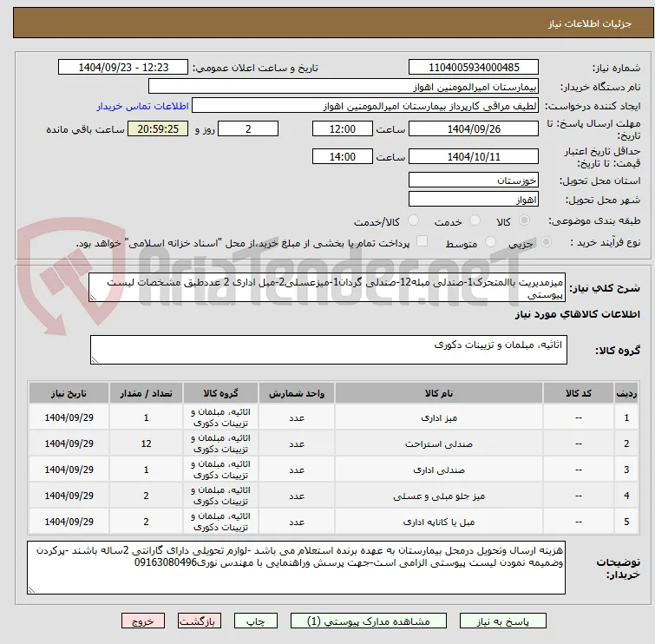Click the صندلی اداری item name cell
Image resolution: width=655 pixels, height=644 pixels.
click(439, 470)
